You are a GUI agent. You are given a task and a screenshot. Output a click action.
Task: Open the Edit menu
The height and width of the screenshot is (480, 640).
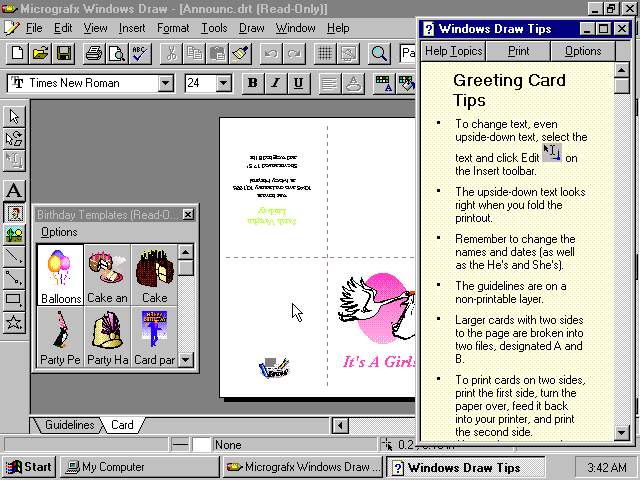[x=63, y=28]
